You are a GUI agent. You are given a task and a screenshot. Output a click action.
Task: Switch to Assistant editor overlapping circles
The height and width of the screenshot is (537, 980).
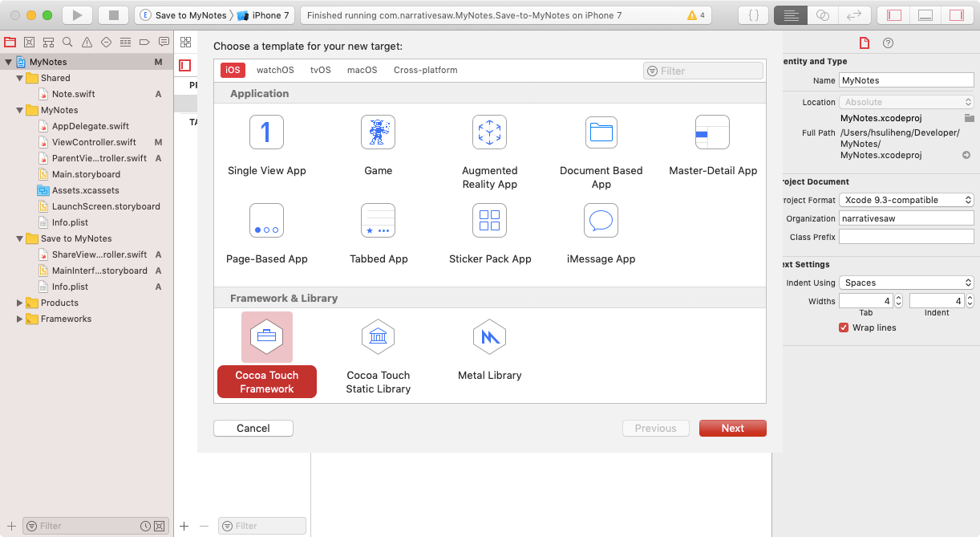tap(822, 15)
